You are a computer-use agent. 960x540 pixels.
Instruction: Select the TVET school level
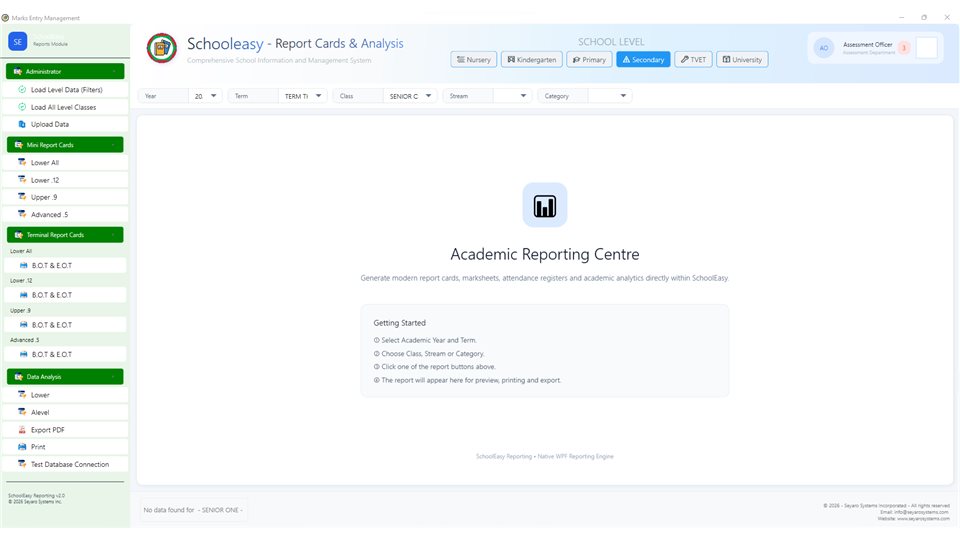coord(694,59)
